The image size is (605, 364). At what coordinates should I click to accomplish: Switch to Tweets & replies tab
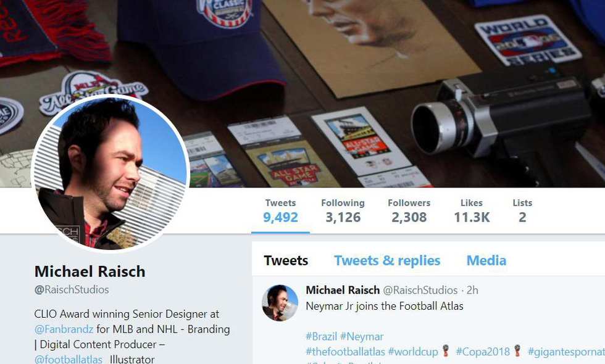coord(387,260)
